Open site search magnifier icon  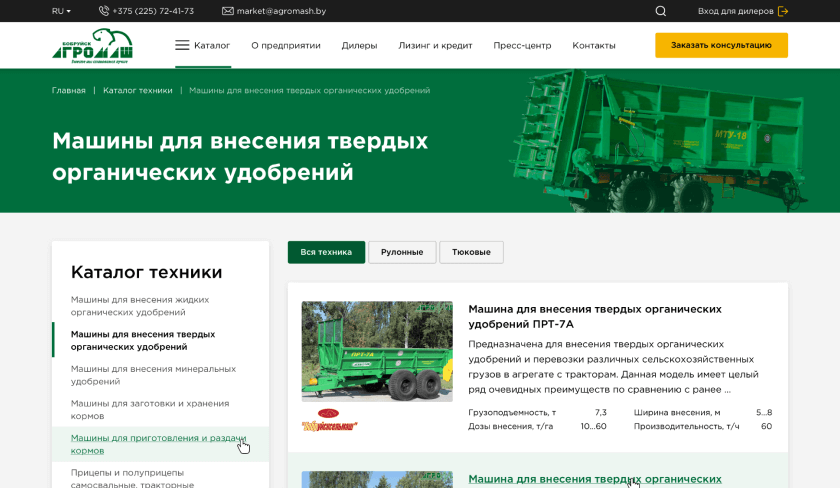point(661,11)
